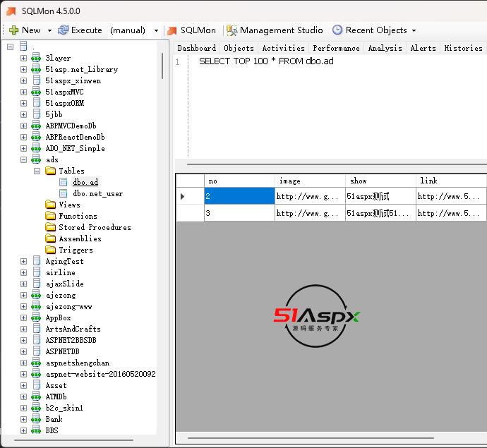Select the dbo.ad table
The width and height of the screenshot is (487, 448).
85,182
